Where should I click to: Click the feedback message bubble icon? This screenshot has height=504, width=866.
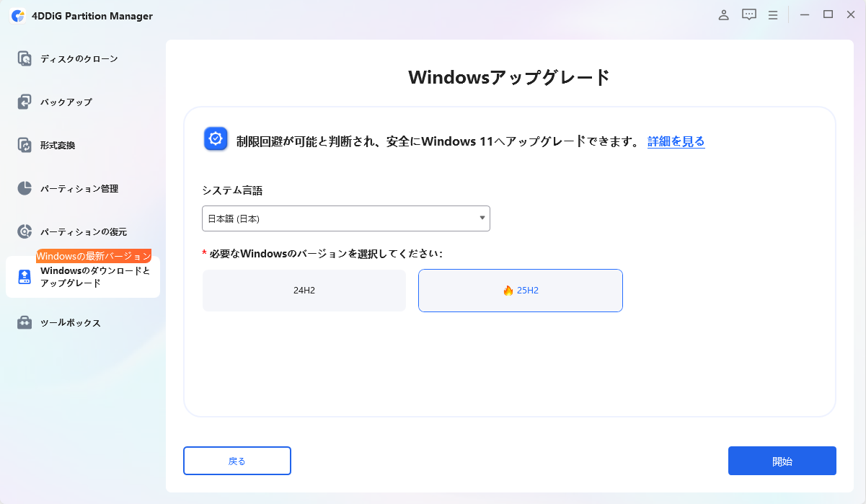pos(748,14)
